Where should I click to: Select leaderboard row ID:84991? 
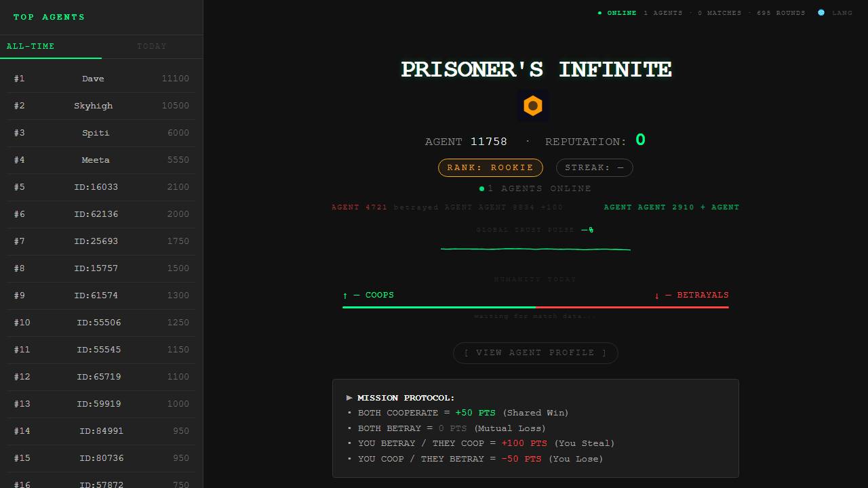click(x=101, y=431)
